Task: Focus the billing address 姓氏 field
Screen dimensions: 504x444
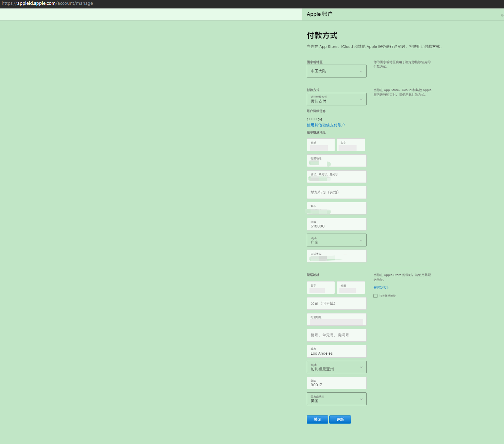Action: coord(321,145)
